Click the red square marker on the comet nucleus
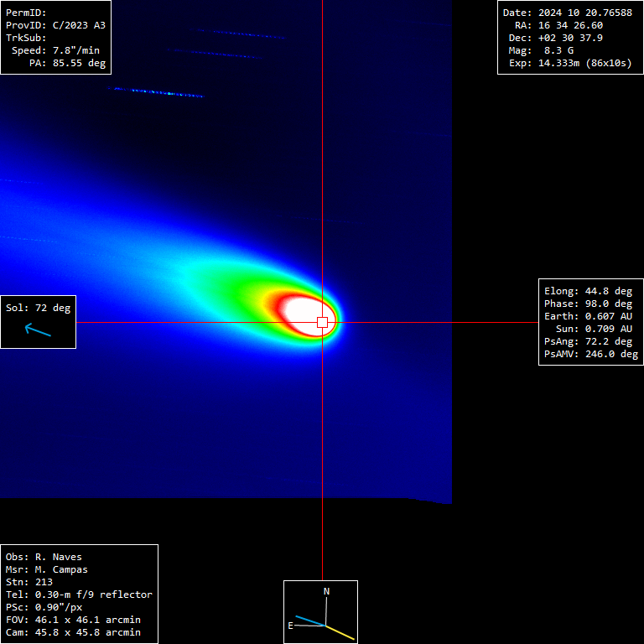 point(322,322)
